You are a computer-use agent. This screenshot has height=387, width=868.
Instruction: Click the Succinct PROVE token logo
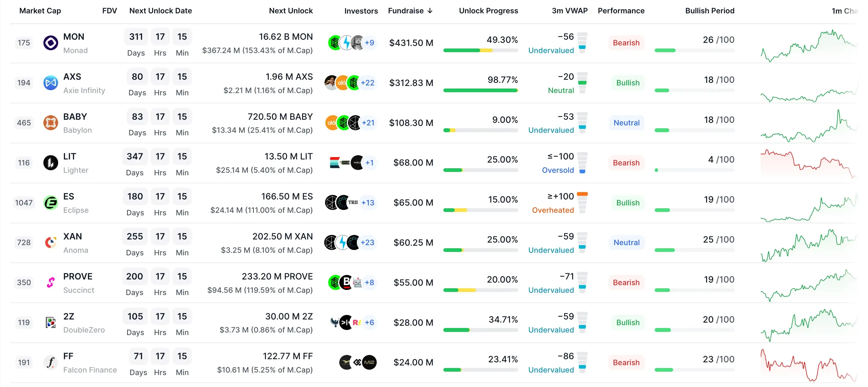pyautogui.click(x=50, y=283)
